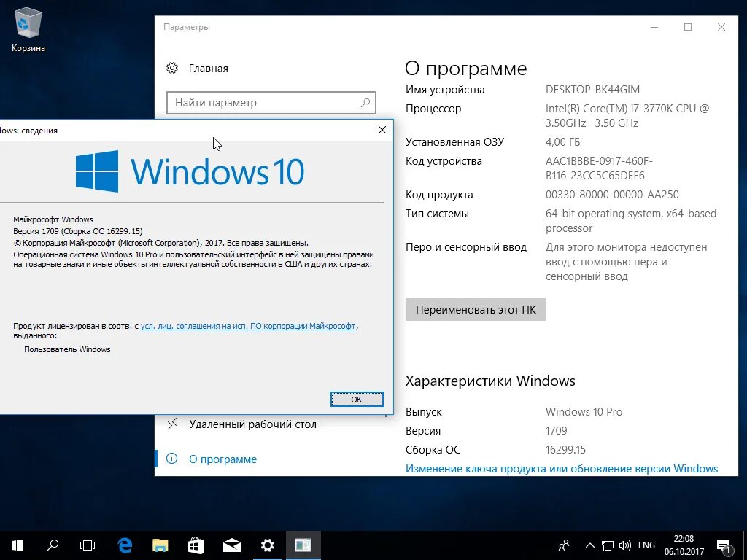Open Mail app from taskbar
The image size is (747, 560).
pyautogui.click(x=231, y=545)
